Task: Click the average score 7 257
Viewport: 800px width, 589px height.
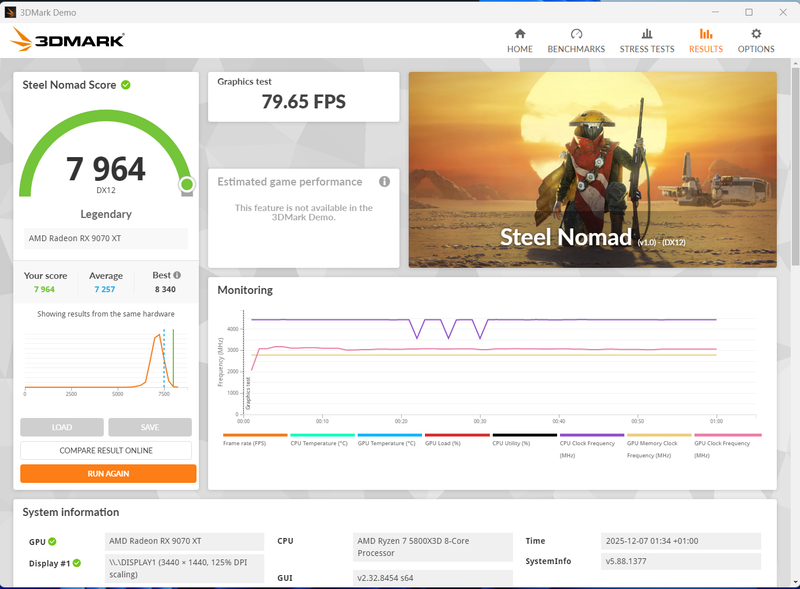Action: 105,289
